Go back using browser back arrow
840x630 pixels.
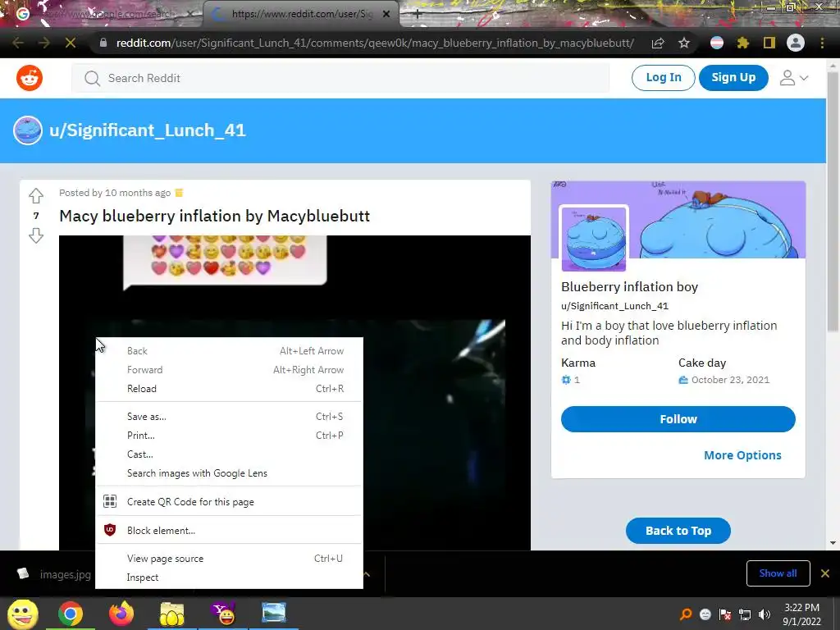(x=18, y=43)
